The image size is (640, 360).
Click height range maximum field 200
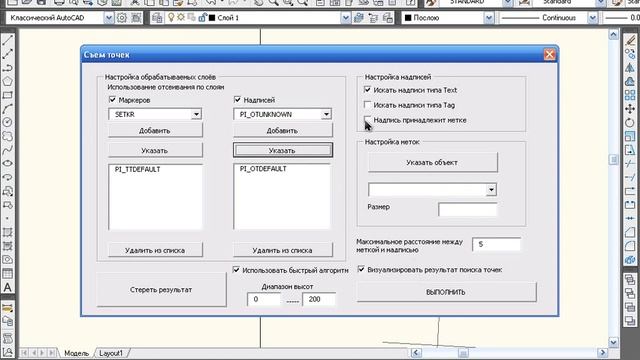[x=319, y=299]
